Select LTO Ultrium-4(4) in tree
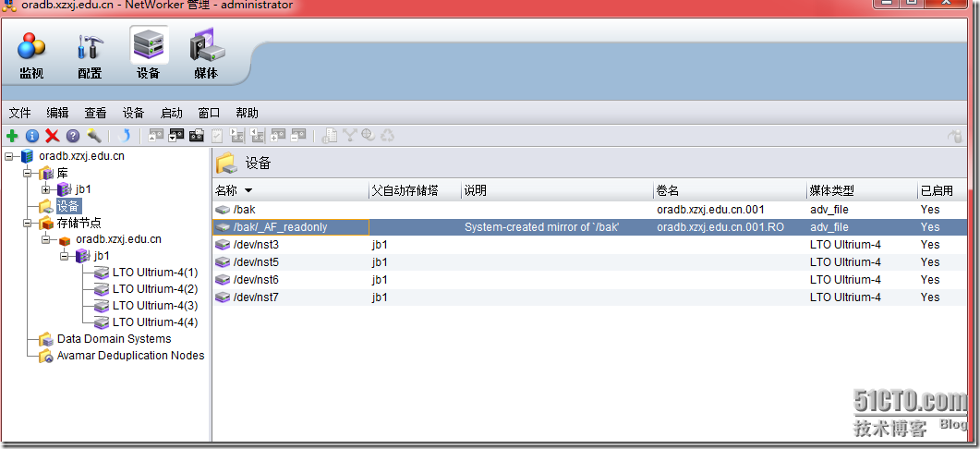This screenshot has height=449, width=980. (x=155, y=322)
